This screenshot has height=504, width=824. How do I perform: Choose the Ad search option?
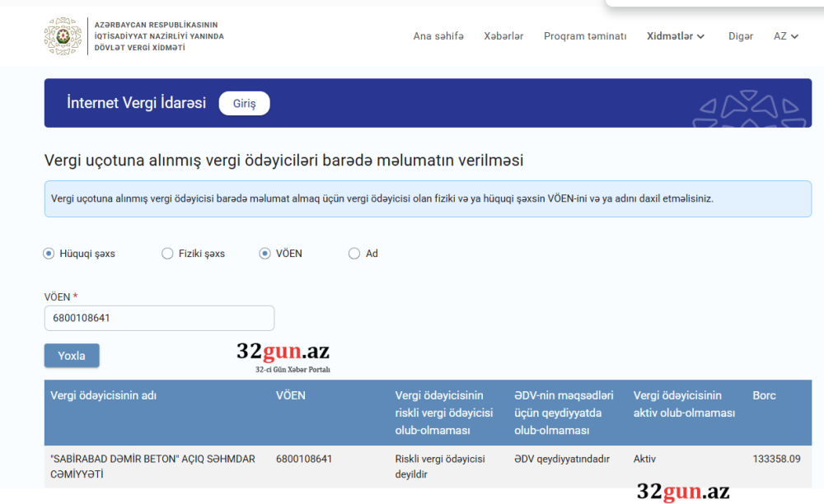click(x=353, y=254)
